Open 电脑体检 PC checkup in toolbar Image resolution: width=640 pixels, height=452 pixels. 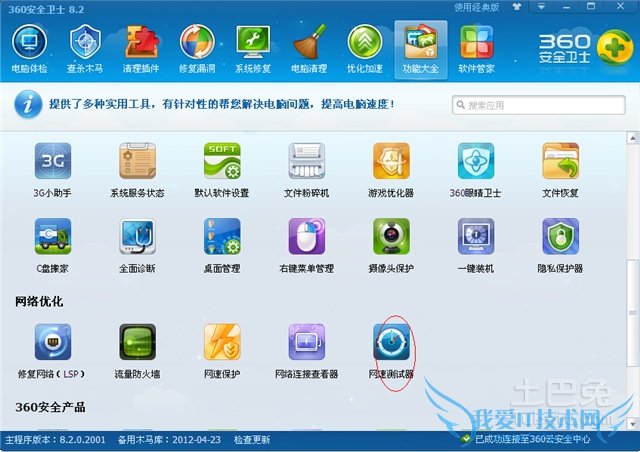pyautogui.click(x=29, y=49)
